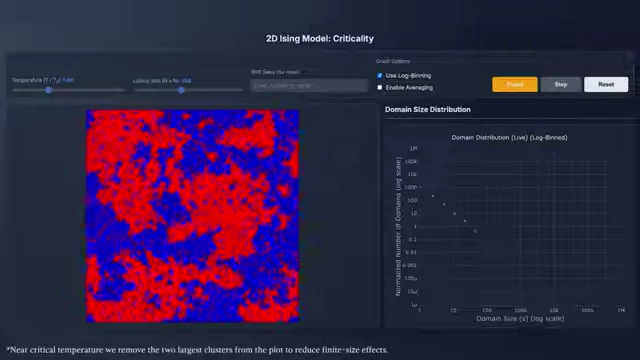
Task: Enable the Enable Averaging checkbox
Action: coord(380,87)
